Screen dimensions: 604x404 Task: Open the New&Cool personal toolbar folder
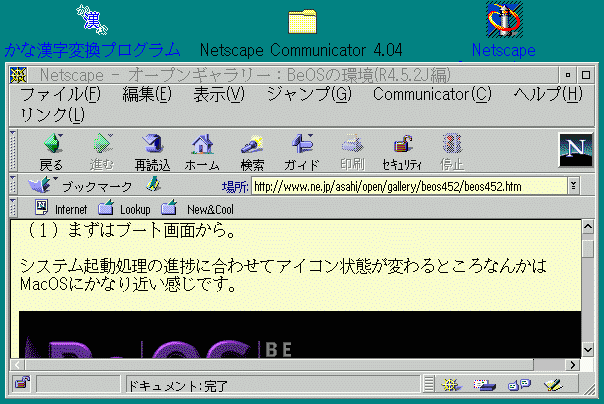197,209
